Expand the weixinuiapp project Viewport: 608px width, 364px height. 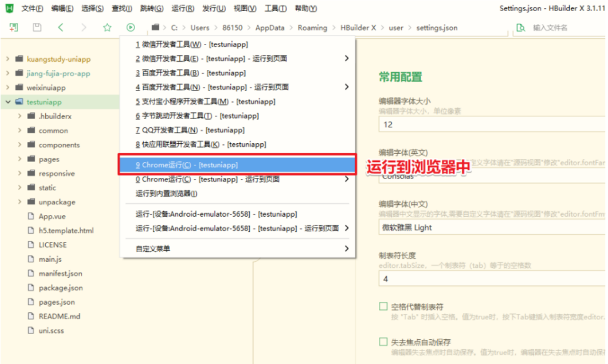point(8,87)
